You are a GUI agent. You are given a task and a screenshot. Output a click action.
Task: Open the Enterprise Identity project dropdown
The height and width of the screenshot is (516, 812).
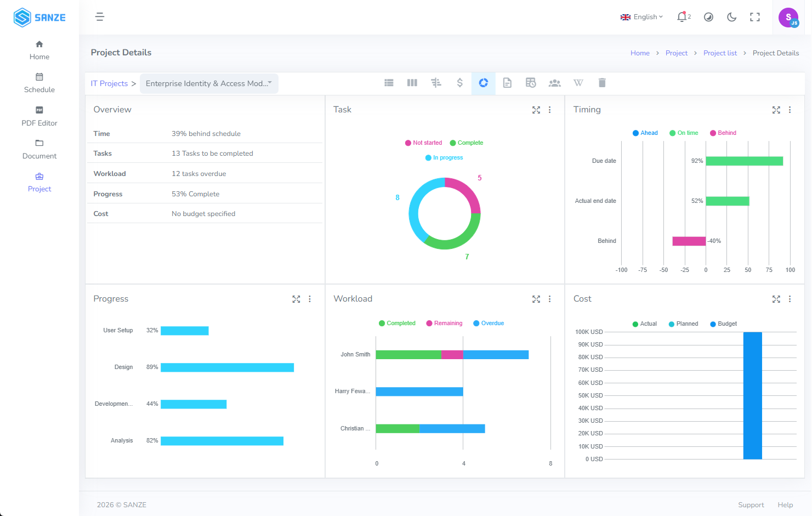point(209,83)
